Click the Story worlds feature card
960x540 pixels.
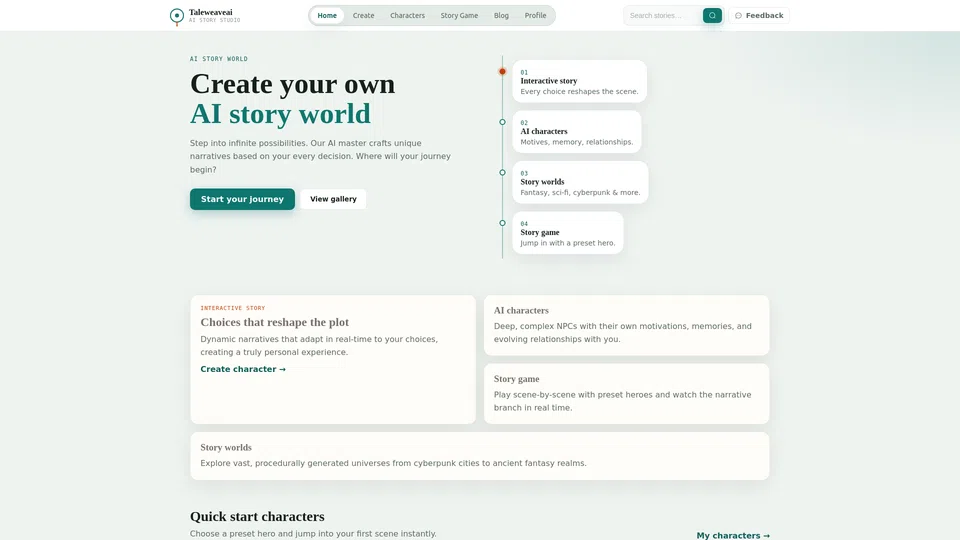479,456
